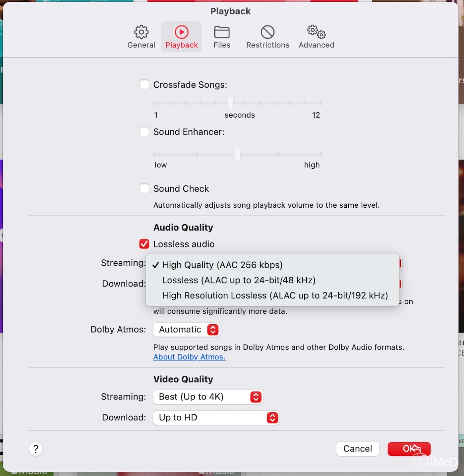Turn on the Sound Enhancer checkbox
The height and width of the screenshot is (476, 464).
point(144,132)
